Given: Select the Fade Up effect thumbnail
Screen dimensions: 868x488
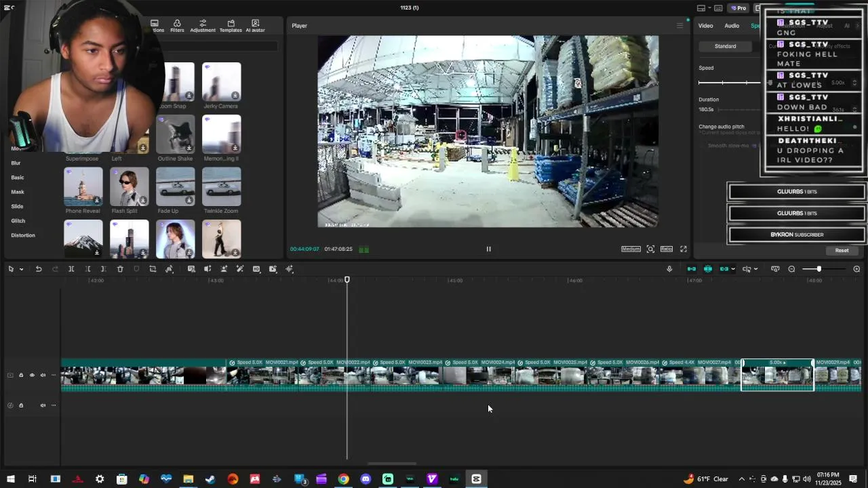Looking at the screenshot, I should coord(175,186).
